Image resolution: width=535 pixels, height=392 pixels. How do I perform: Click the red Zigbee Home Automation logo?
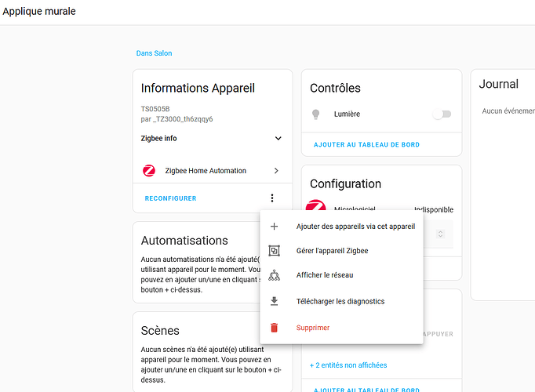click(x=149, y=170)
